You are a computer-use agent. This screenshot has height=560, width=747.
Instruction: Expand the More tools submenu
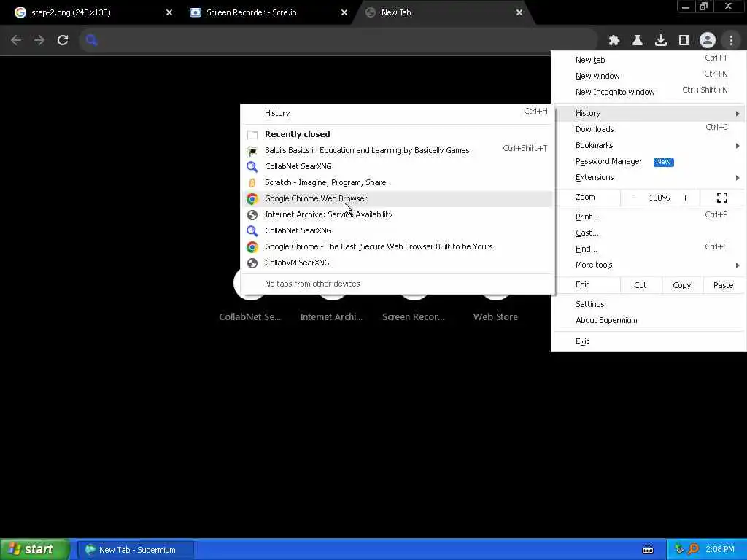pos(649,265)
